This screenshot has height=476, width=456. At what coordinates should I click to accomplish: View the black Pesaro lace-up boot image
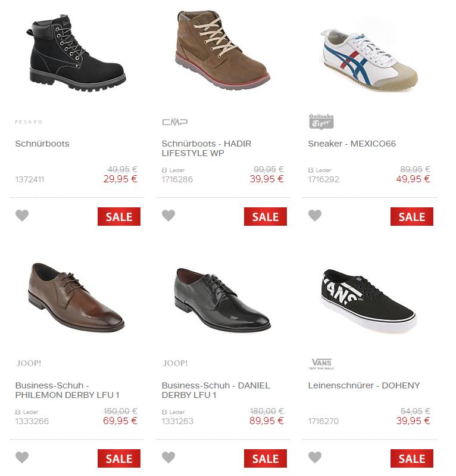76,54
